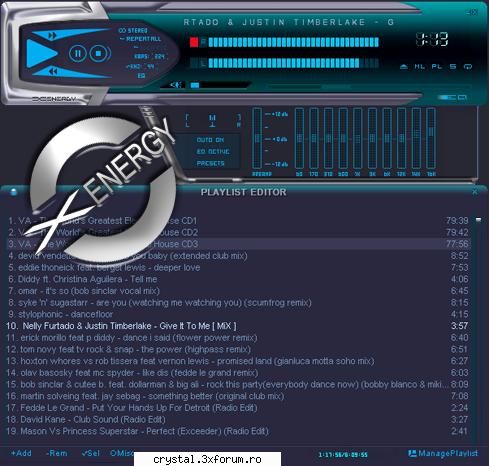The width and height of the screenshot is (489, 466).
Task: Click the REPEAT ALL indicator
Action: (x=140, y=39)
